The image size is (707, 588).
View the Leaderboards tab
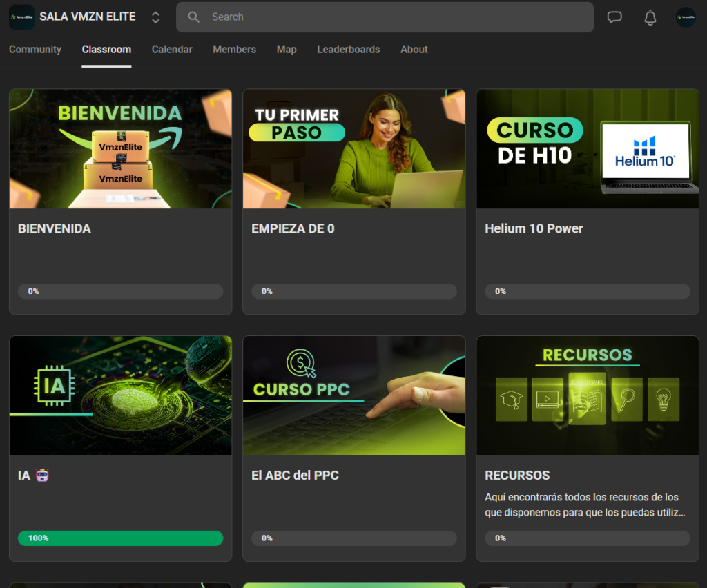coord(348,50)
